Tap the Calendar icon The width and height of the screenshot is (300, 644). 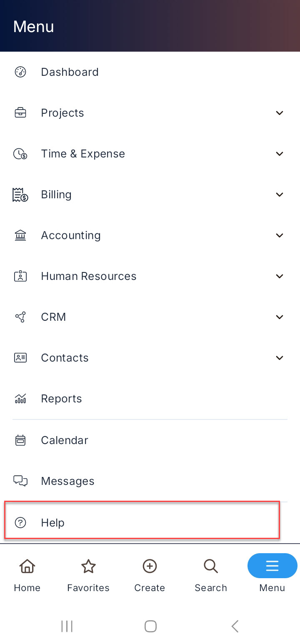pos(20,440)
